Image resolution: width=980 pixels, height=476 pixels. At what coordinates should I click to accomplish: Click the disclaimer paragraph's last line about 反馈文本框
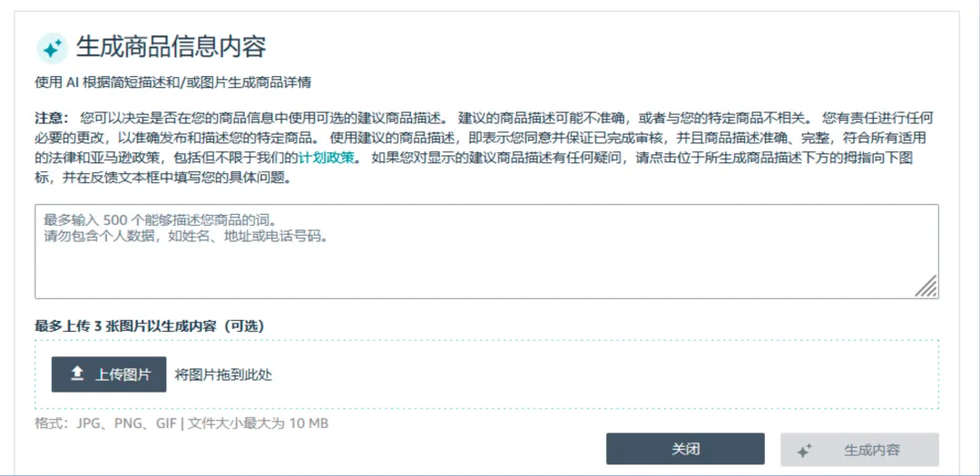[163, 178]
